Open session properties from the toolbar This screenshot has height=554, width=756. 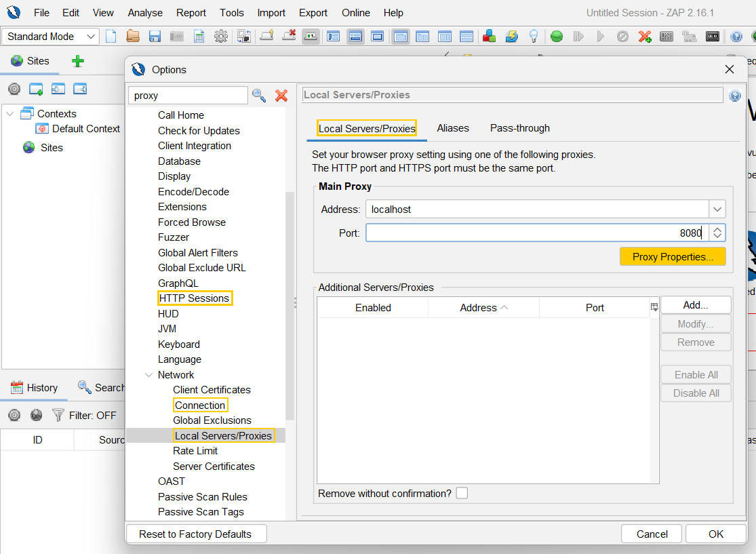pyautogui.click(x=197, y=36)
